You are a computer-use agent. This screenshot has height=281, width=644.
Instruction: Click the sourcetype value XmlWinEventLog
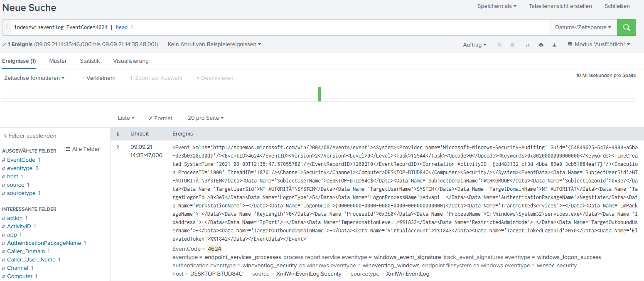pos(408,274)
